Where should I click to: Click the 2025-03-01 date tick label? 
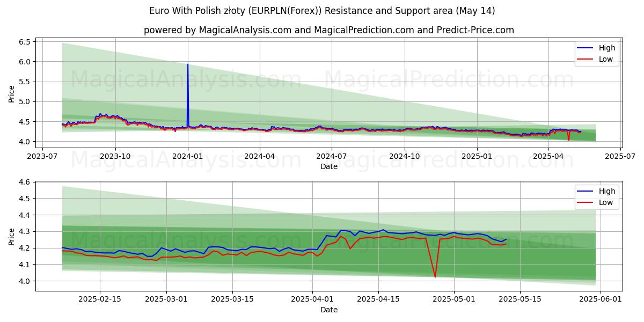(166, 299)
